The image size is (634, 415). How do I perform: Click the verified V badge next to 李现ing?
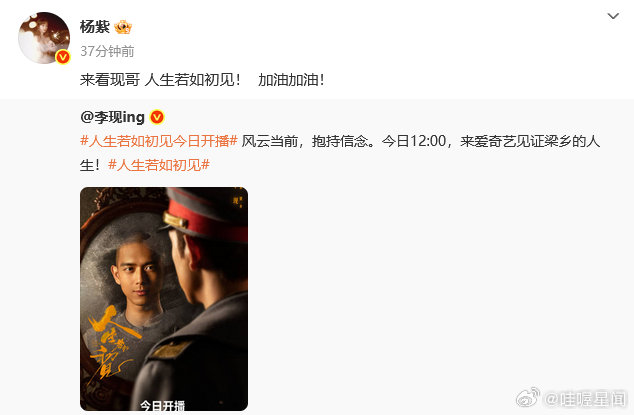(157, 117)
